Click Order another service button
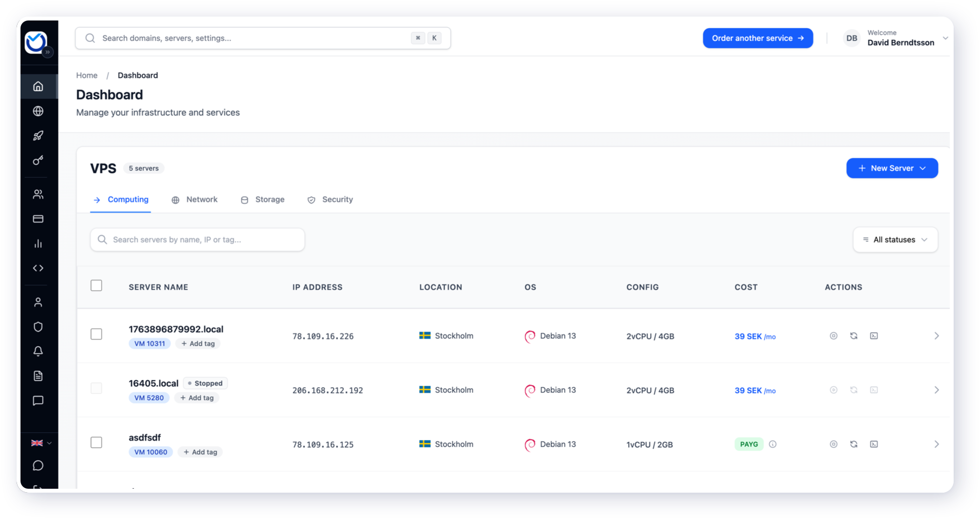The height and width of the screenshot is (519, 980). click(757, 38)
